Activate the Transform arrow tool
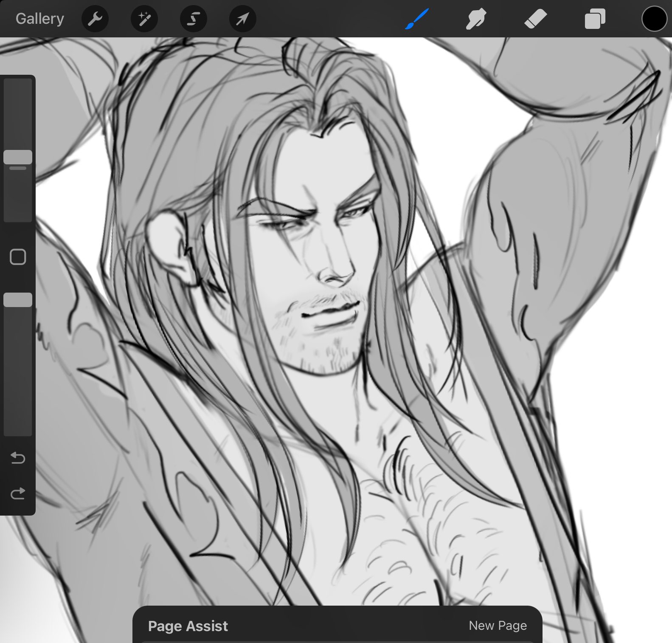 click(x=242, y=19)
